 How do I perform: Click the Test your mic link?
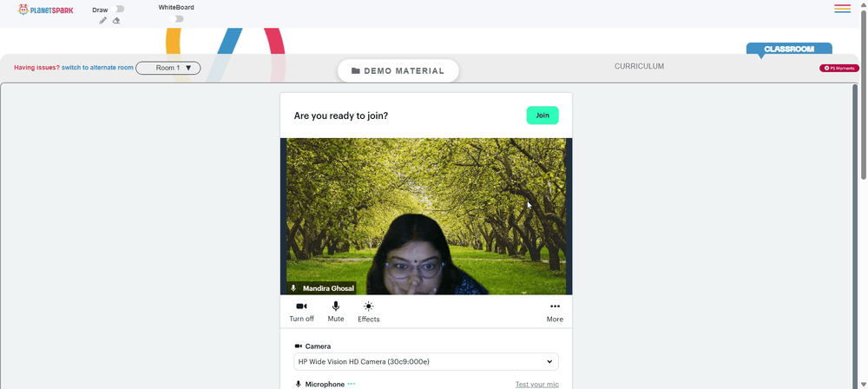pos(537,385)
